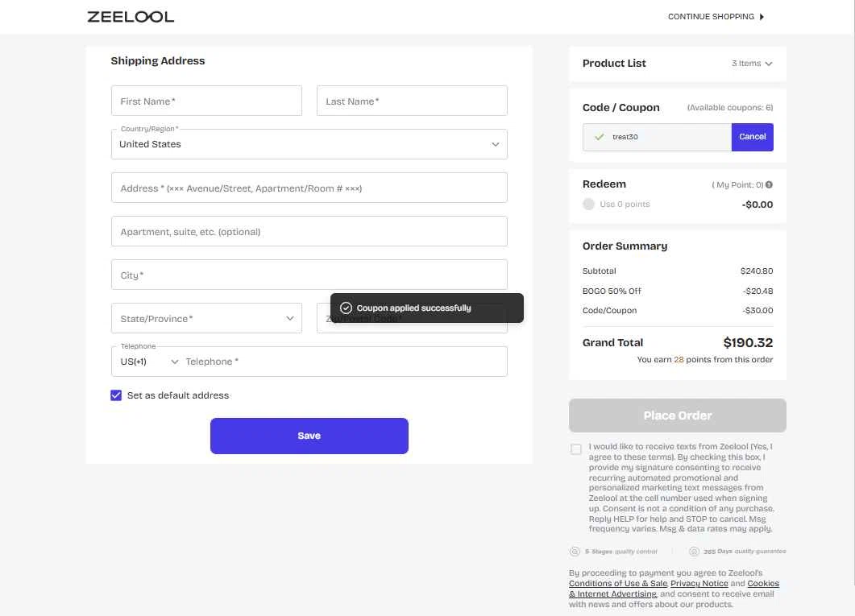Select the Use 0 points radio button
This screenshot has height=616, width=855.
pyautogui.click(x=589, y=205)
